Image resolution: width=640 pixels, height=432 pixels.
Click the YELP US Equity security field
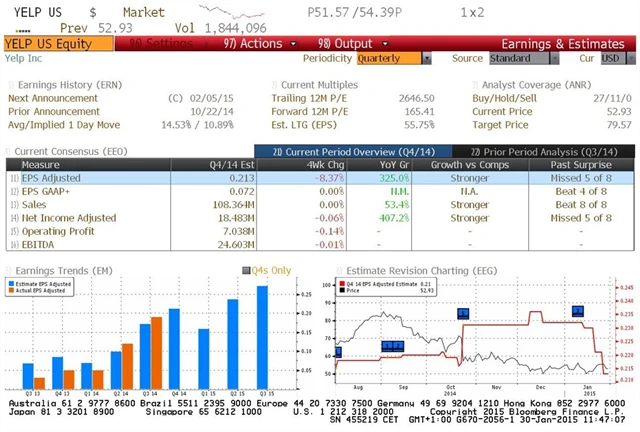60,44
